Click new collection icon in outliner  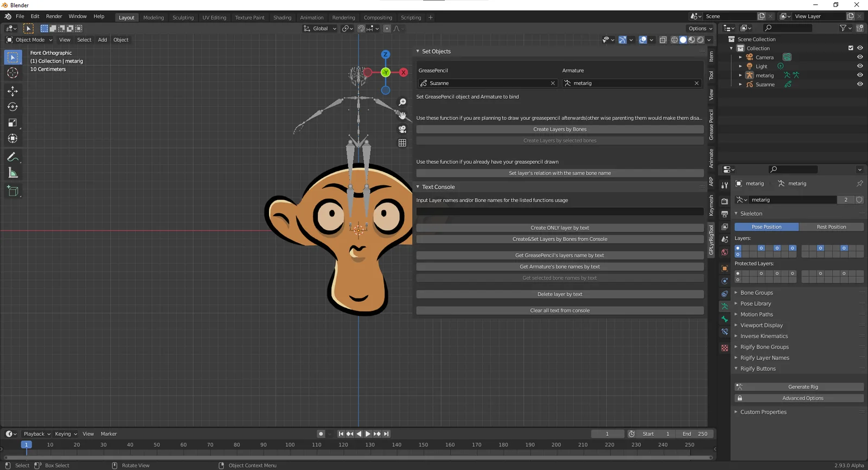point(860,28)
